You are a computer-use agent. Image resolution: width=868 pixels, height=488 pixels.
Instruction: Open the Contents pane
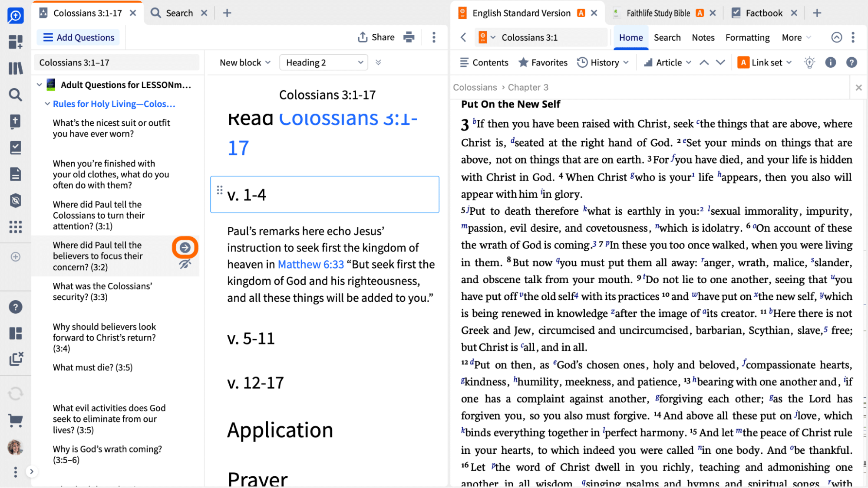484,62
